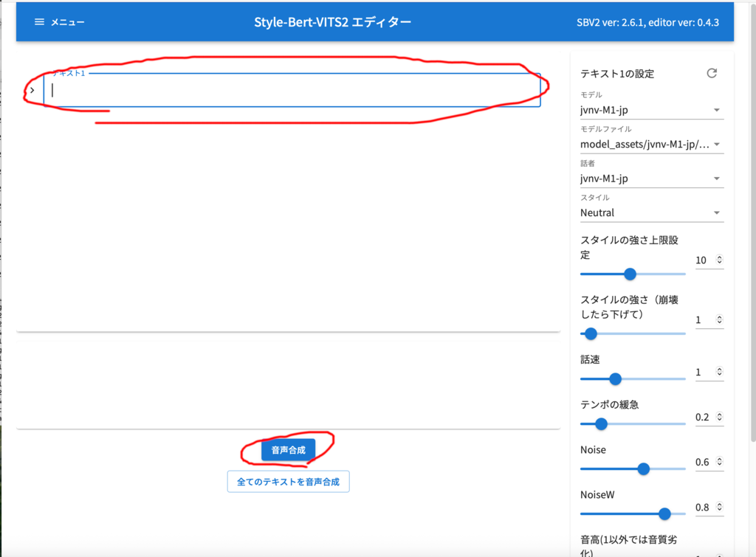
Task: Click the NoiseW slider handle
Action: pos(664,514)
